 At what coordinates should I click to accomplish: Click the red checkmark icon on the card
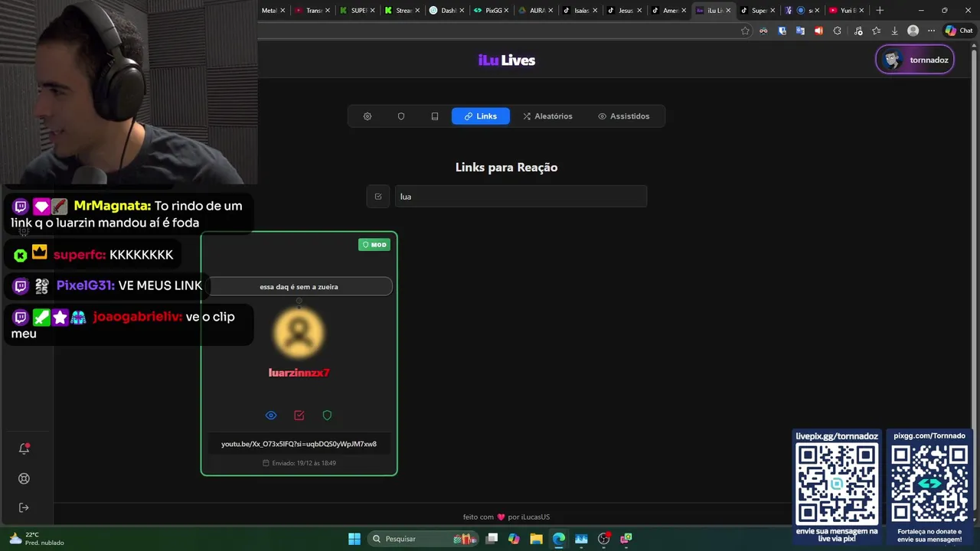[299, 416]
